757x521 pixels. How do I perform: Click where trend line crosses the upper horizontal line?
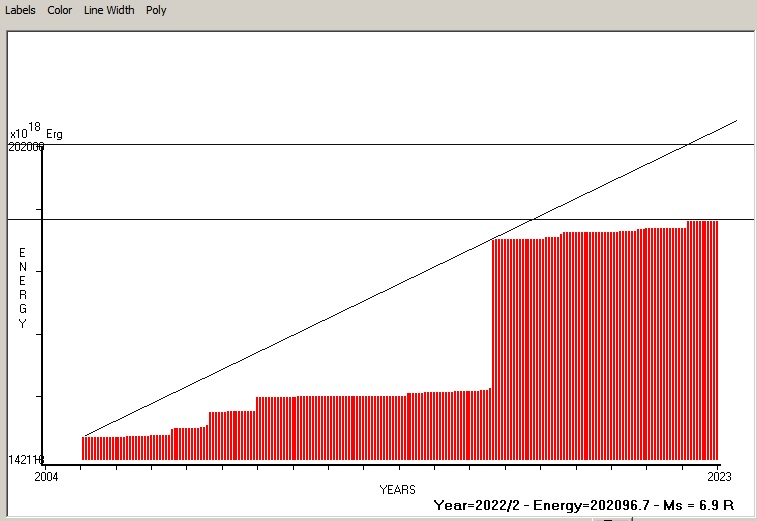[688, 144]
